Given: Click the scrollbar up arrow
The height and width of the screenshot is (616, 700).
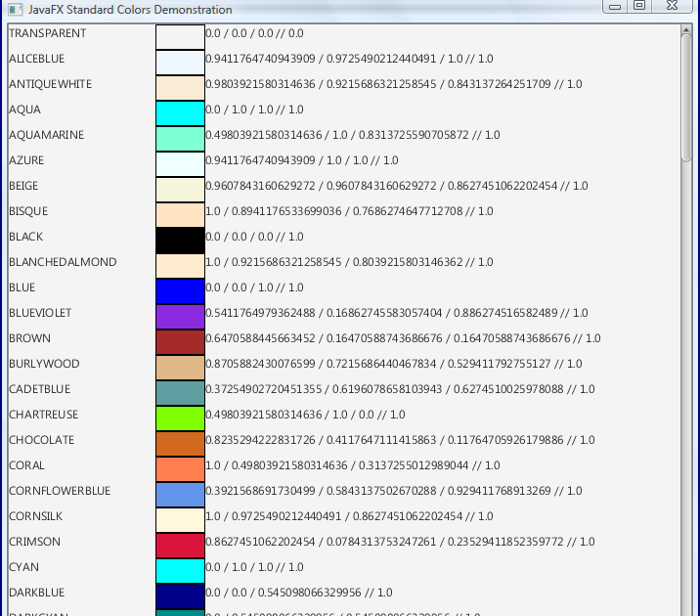Looking at the screenshot, I should (685, 30).
